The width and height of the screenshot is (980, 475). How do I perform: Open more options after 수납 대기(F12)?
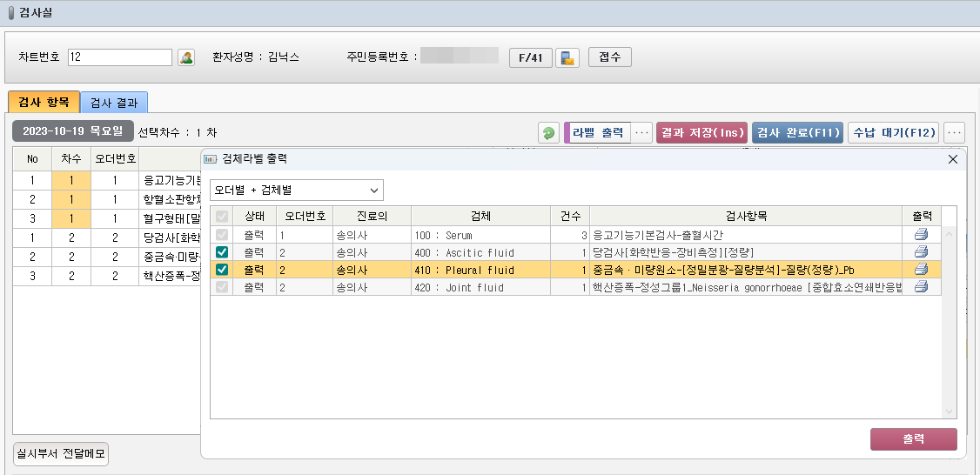954,133
